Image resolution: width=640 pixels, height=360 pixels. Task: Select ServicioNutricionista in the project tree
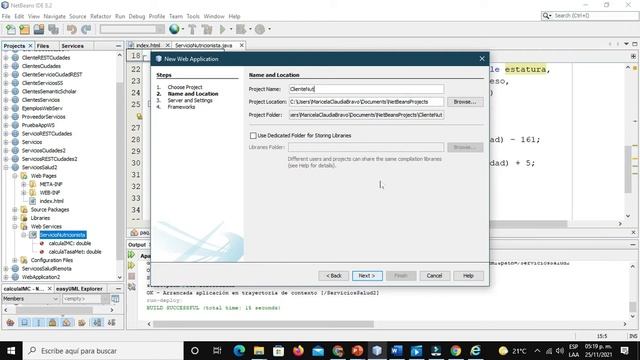pos(62,235)
